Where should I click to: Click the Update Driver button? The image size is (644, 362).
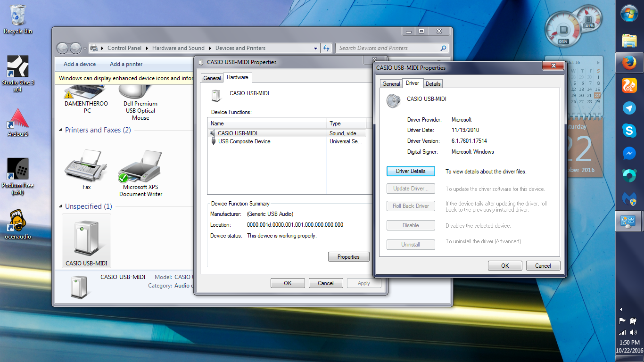411,189
